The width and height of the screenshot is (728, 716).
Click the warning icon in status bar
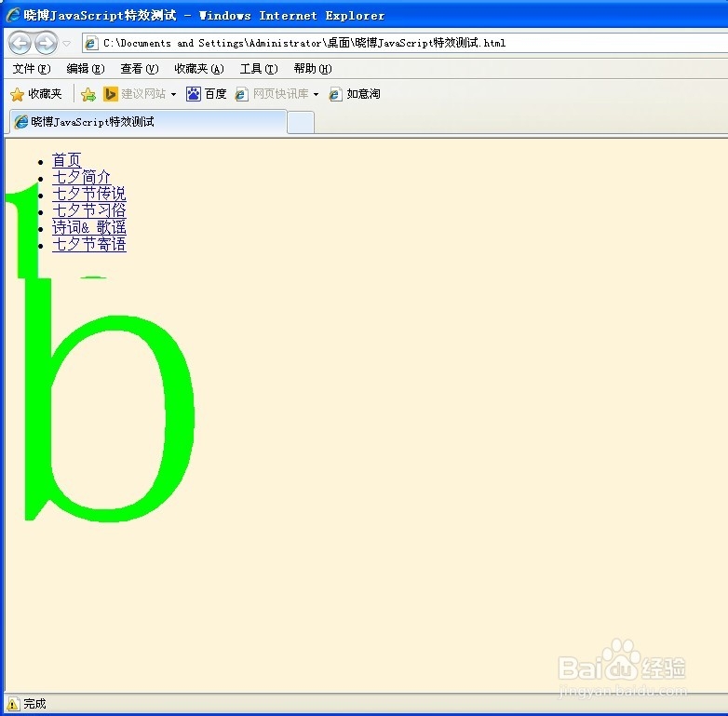click(13, 704)
